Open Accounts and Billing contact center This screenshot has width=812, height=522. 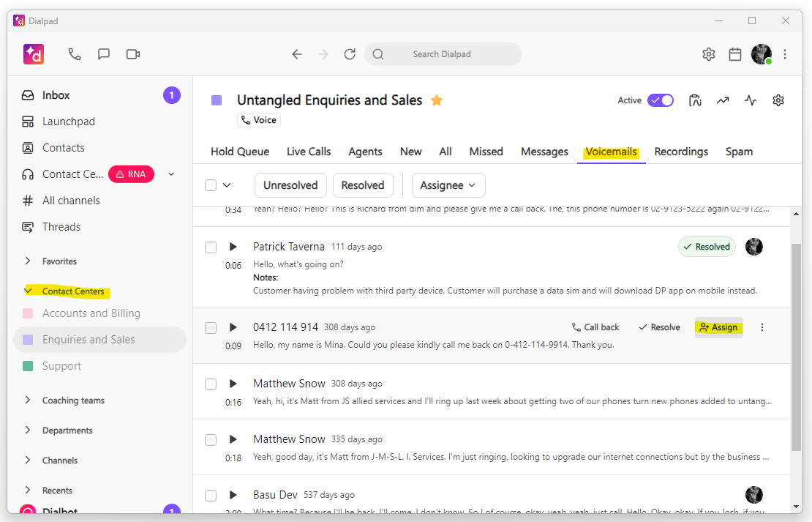click(x=100, y=313)
